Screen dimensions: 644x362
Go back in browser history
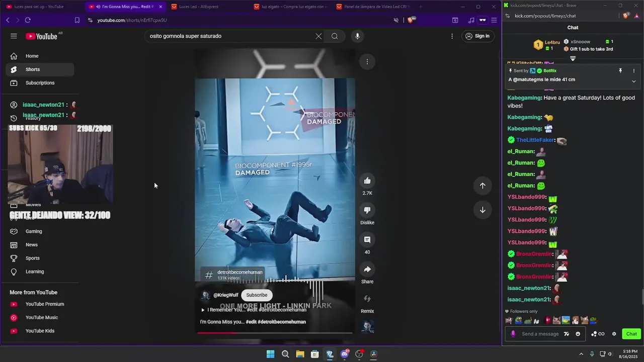pos(8,20)
